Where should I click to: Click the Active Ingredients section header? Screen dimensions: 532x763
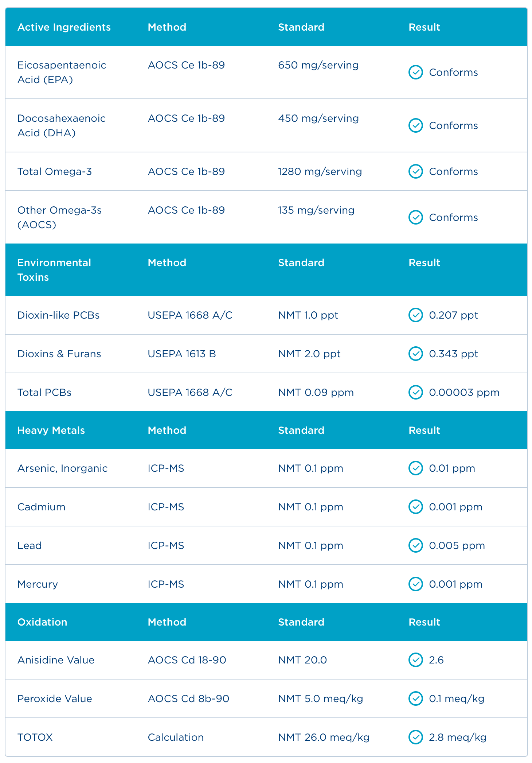64,27
